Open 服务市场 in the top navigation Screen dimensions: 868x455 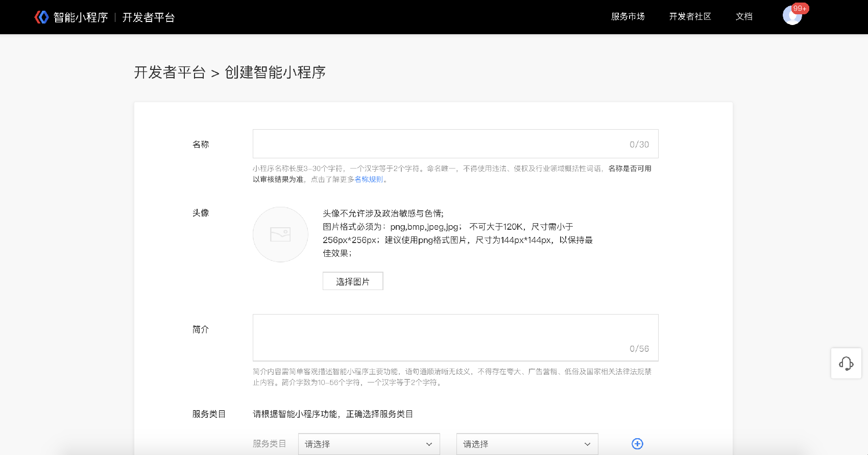(x=628, y=17)
